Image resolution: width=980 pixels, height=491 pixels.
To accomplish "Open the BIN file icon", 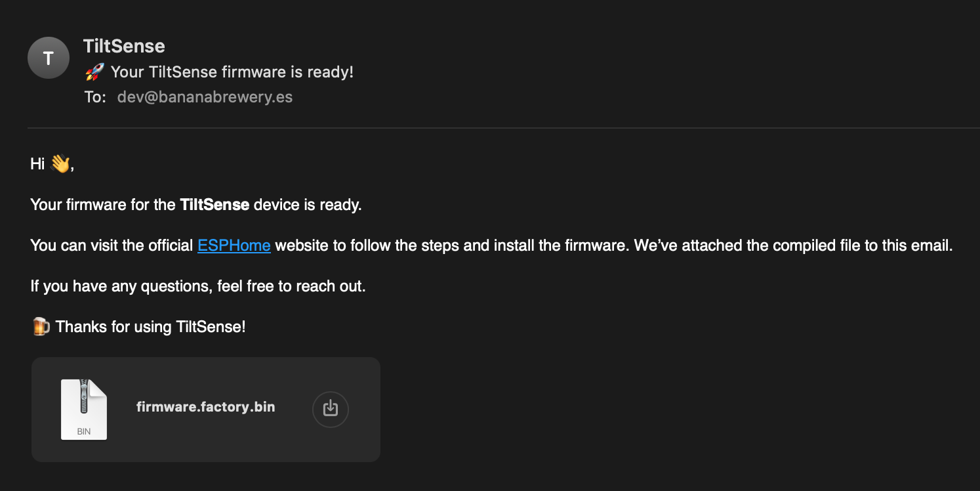I will coord(84,409).
